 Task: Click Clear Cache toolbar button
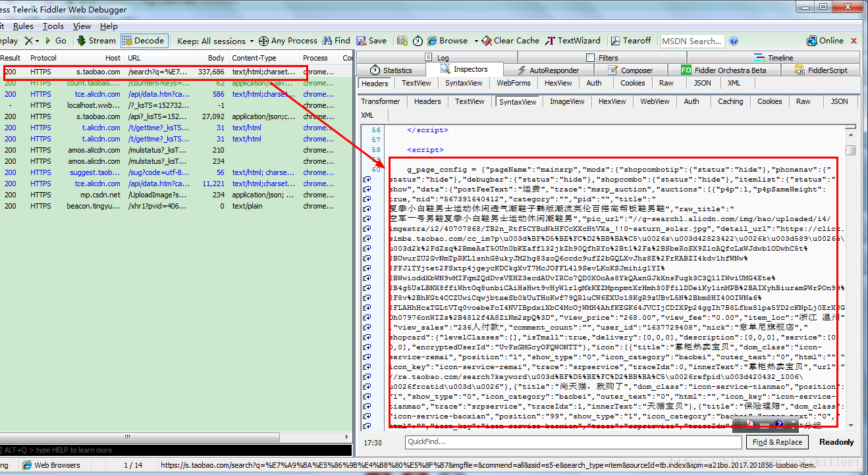(x=510, y=41)
